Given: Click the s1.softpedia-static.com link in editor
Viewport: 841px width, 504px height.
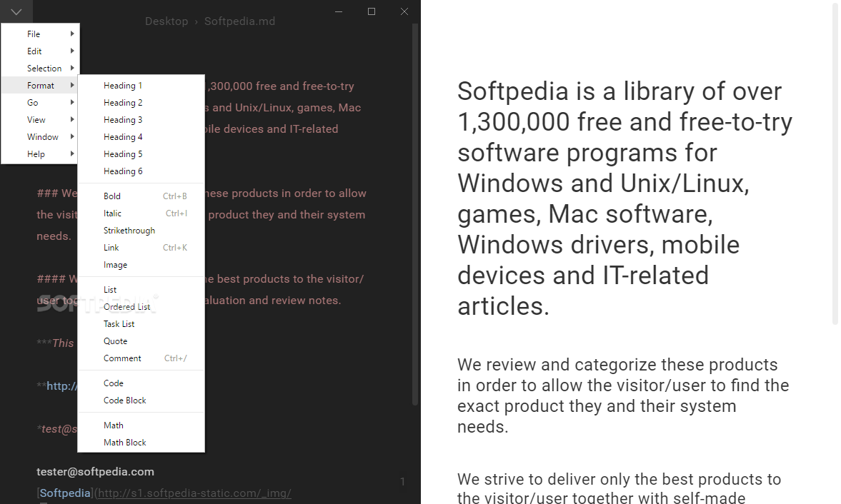Looking at the screenshot, I should click(194, 493).
